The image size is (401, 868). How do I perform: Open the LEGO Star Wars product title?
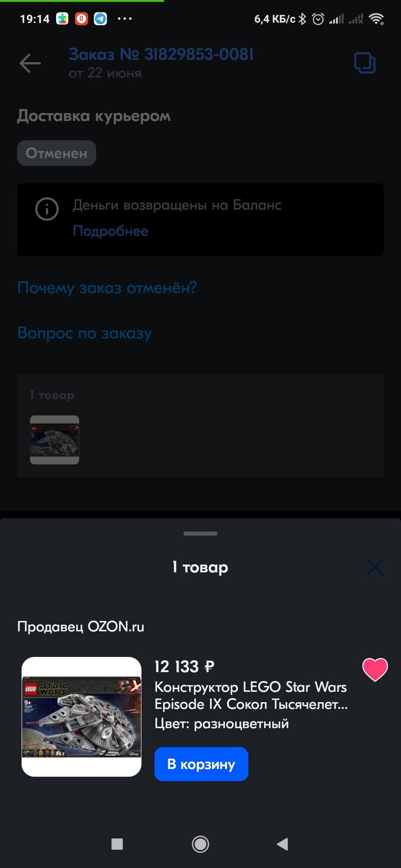(251, 695)
